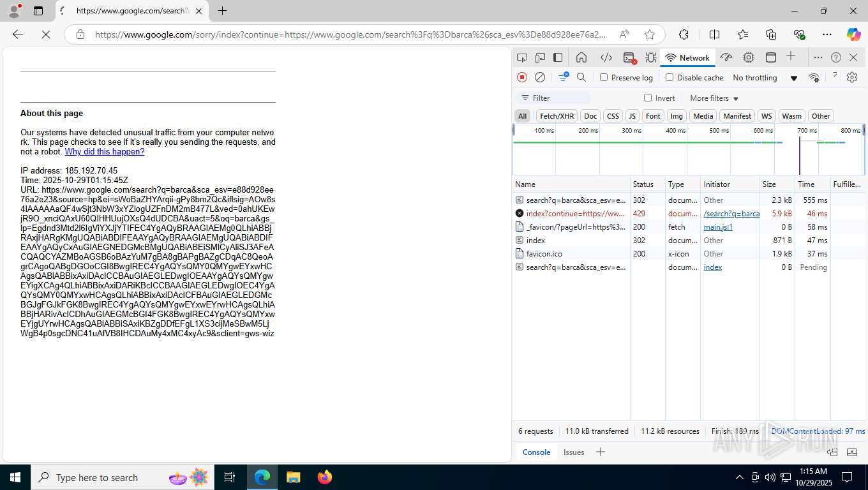Open network search magnifier

point(581,77)
